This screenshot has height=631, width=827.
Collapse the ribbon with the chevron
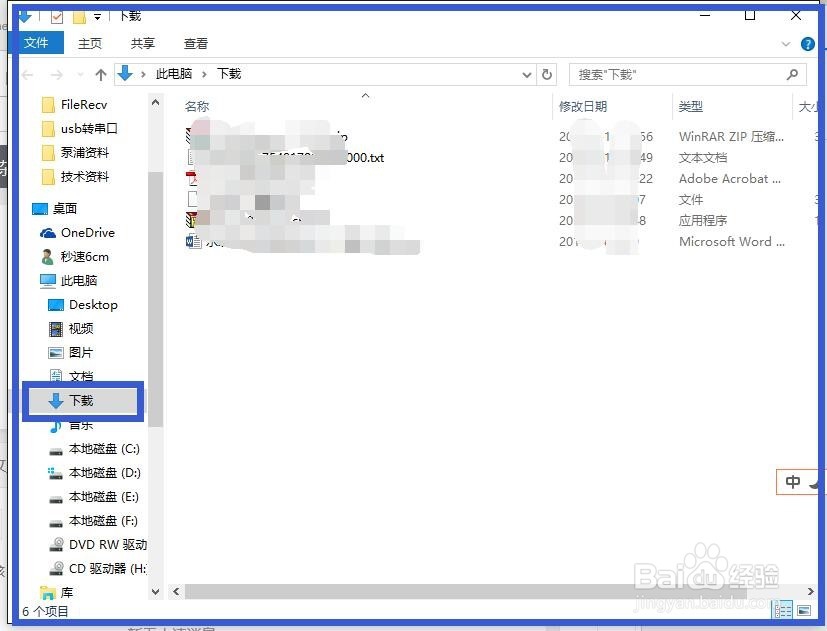[786, 43]
